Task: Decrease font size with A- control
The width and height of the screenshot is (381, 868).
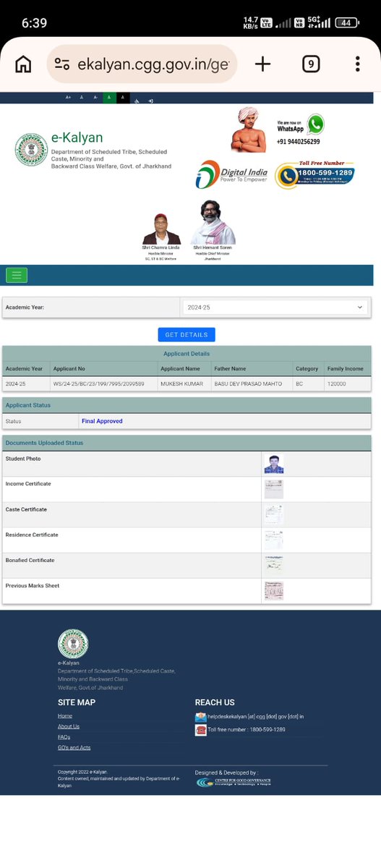Action: point(95,98)
